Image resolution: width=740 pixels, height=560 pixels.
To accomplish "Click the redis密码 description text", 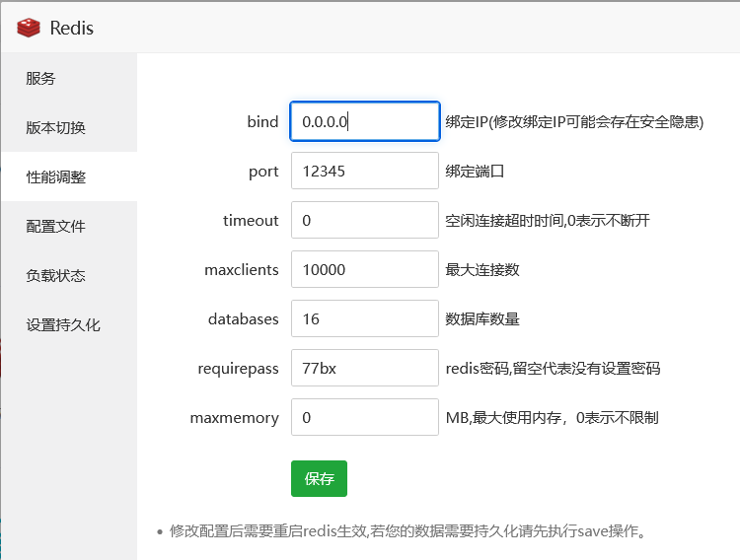I will [553, 368].
